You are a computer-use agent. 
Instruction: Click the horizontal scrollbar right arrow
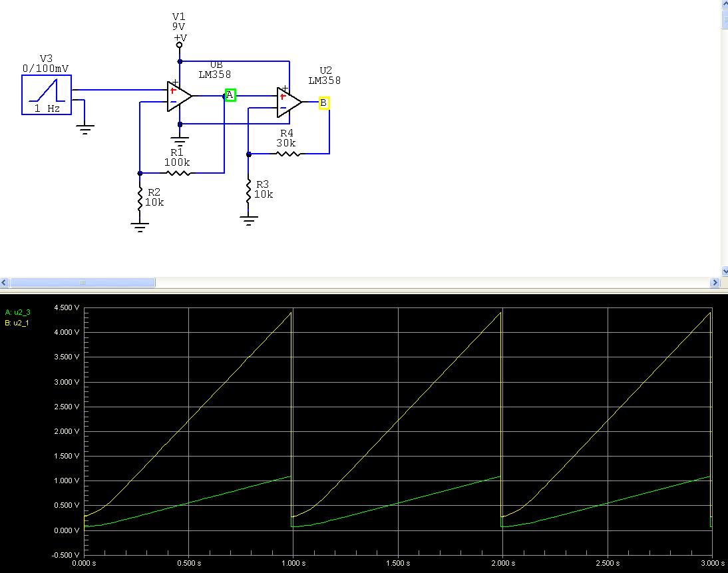(x=715, y=282)
